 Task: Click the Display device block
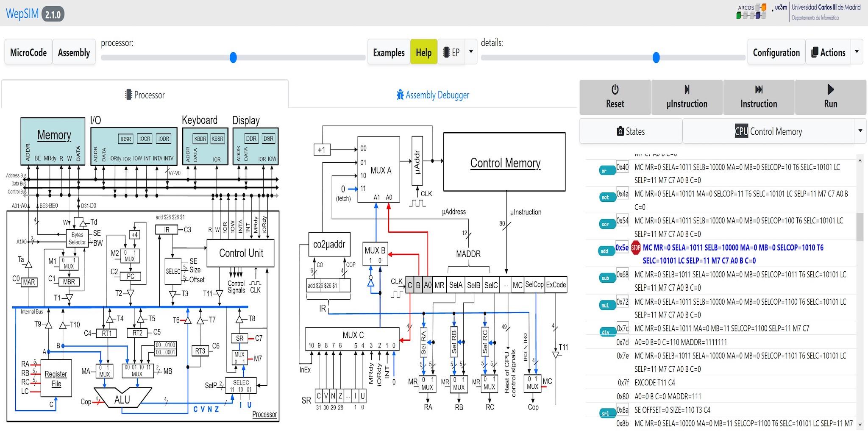256,146
